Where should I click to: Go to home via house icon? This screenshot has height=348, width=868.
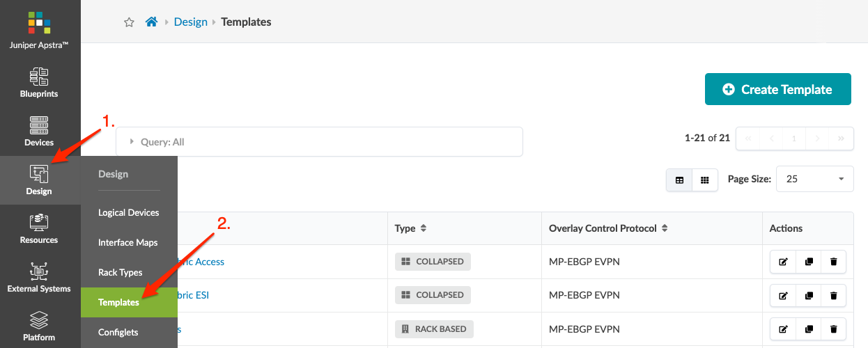(x=151, y=22)
